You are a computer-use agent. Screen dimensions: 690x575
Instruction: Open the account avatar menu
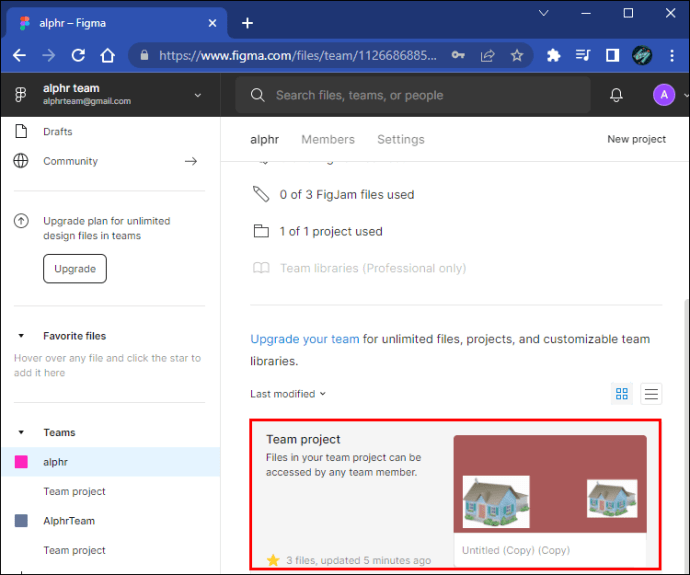[x=663, y=95]
